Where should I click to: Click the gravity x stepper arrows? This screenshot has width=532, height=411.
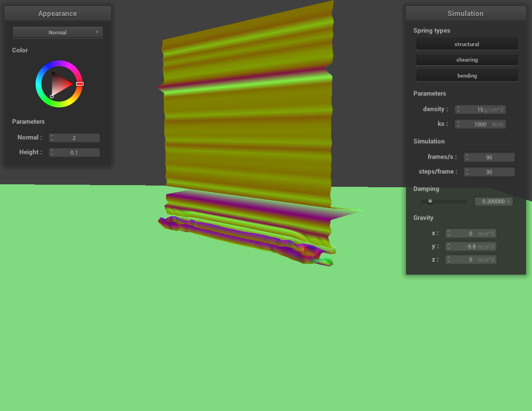click(449, 233)
